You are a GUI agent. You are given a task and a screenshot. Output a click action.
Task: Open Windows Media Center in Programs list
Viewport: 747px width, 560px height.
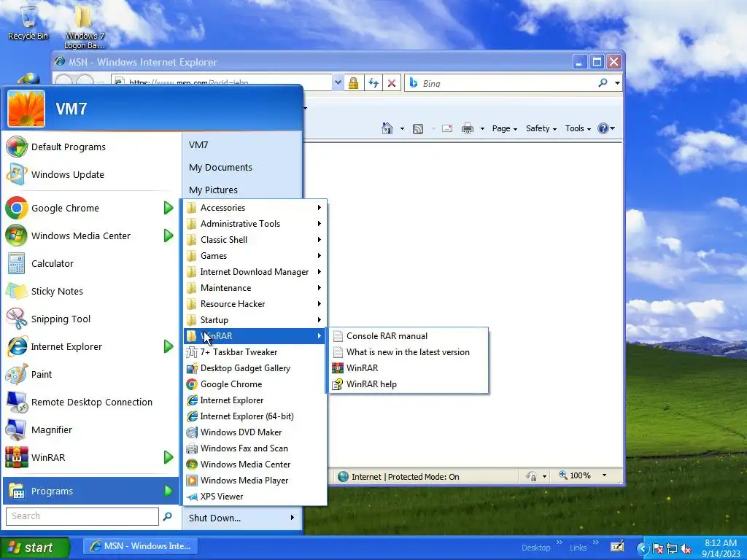click(255, 464)
